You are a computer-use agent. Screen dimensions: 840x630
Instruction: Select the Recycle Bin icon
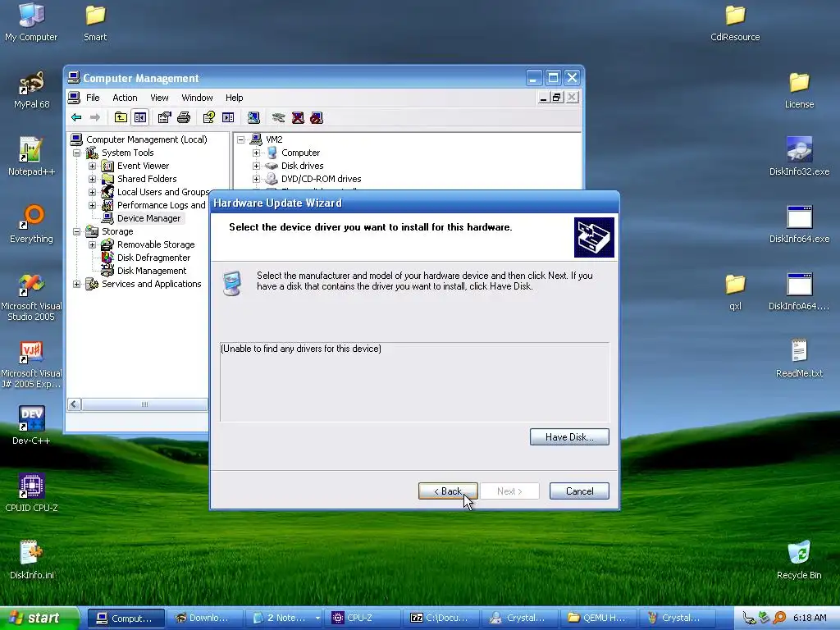799,560
